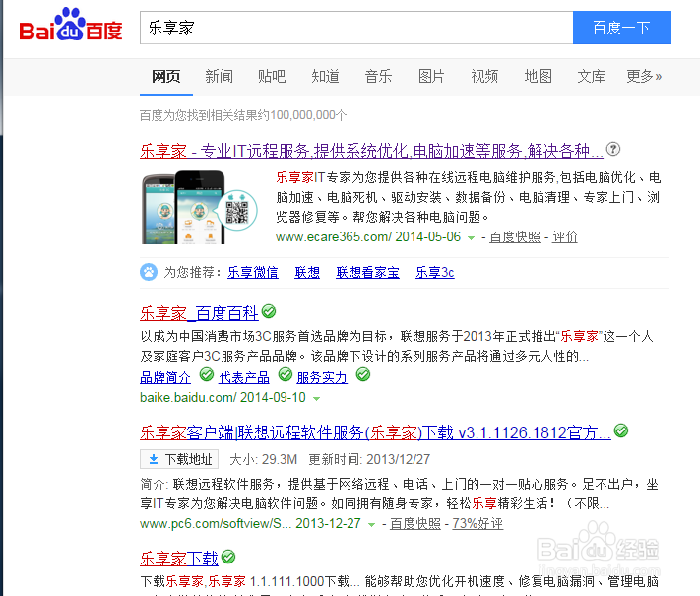Image resolution: width=700 pixels, height=596 pixels.
Task: Click the text 更新时间: 2013/12/27
Action: pos(369,459)
